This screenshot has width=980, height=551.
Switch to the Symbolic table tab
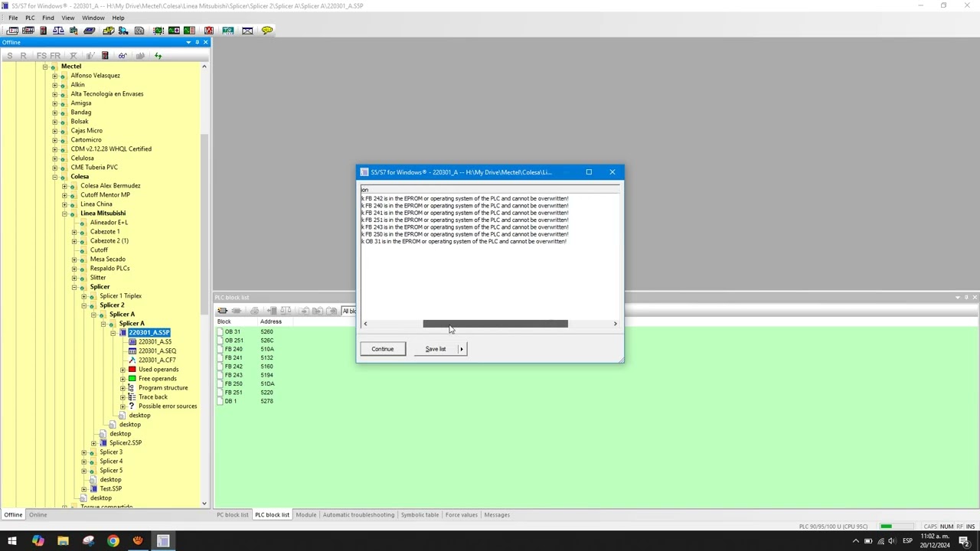click(x=420, y=515)
